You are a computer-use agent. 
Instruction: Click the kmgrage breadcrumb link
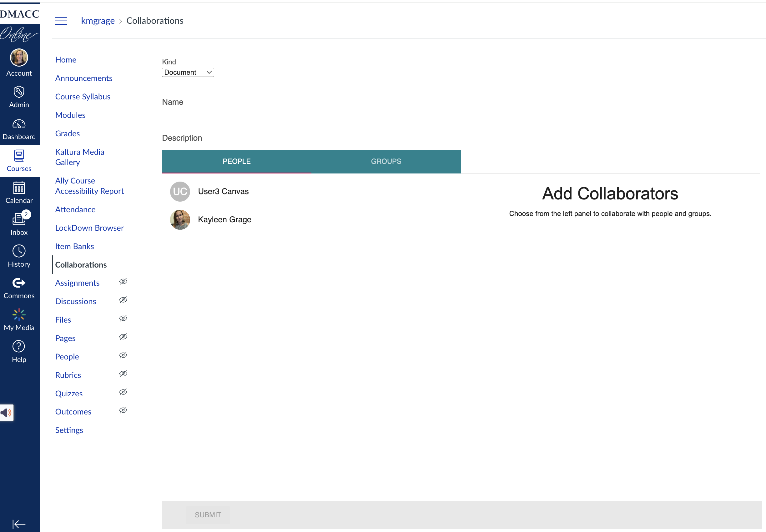(x=98, y=21)
